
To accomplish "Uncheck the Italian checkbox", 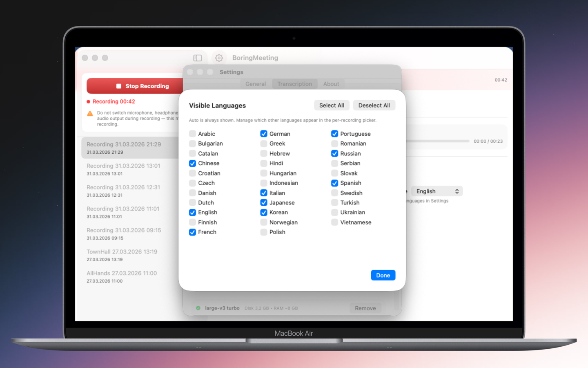I will pos(264,193).
